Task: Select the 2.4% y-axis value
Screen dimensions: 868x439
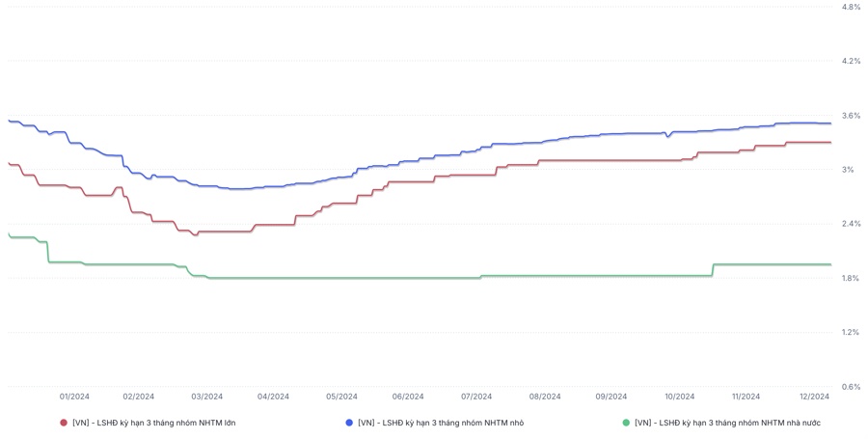Action: (x=851, y=224)
